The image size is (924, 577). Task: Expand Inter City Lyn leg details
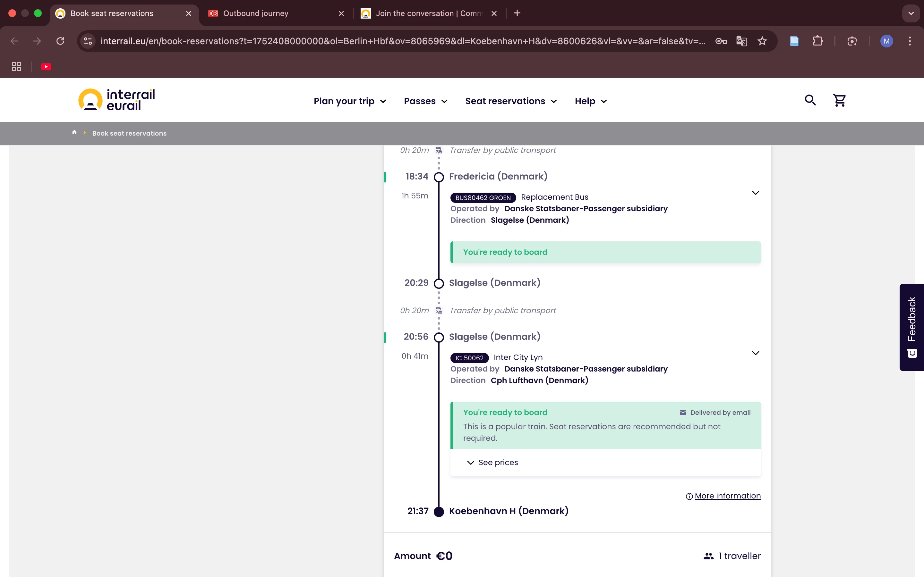tap(755, 353)
